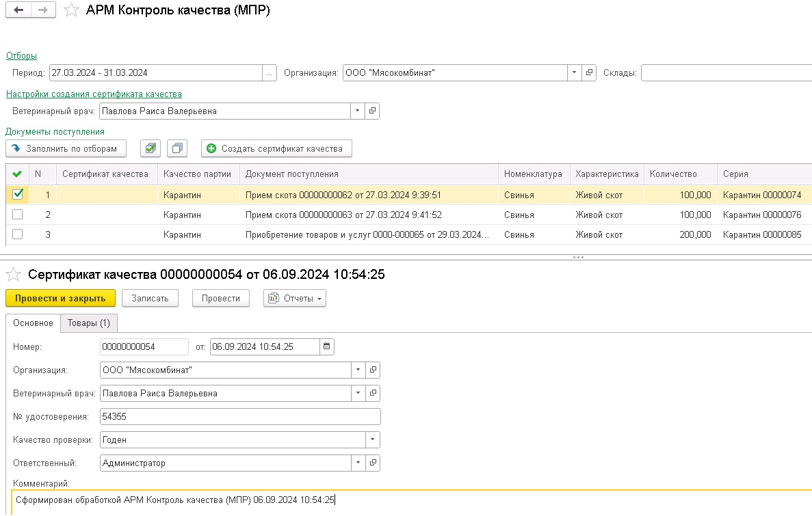The image size is (812, 516).
Task: Check row 2 checkbox in documents table
Action: [x=18, y=215]
